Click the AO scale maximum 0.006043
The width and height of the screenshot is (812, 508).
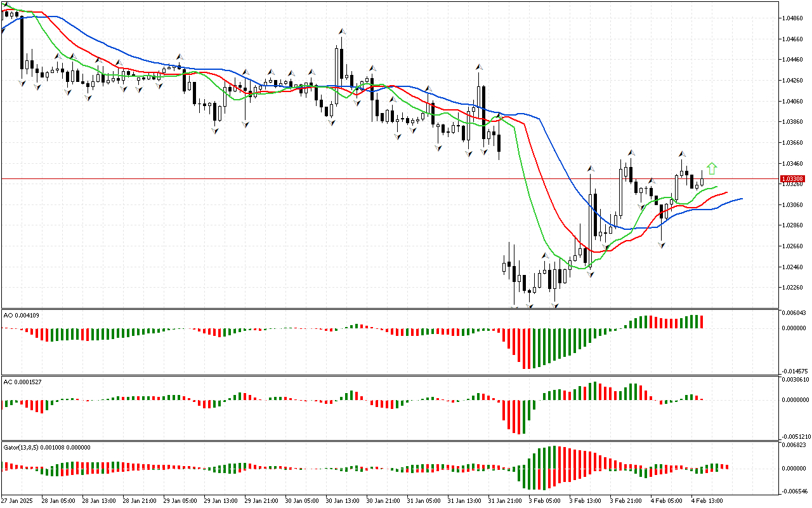(796, 313)
